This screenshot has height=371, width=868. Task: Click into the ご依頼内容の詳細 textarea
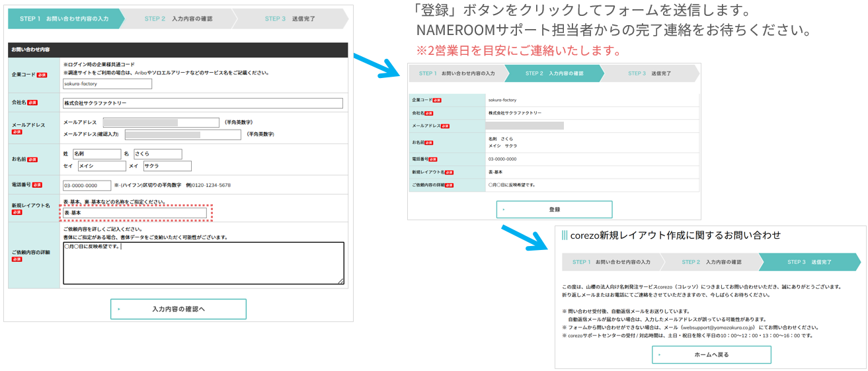tap(204, 263)
